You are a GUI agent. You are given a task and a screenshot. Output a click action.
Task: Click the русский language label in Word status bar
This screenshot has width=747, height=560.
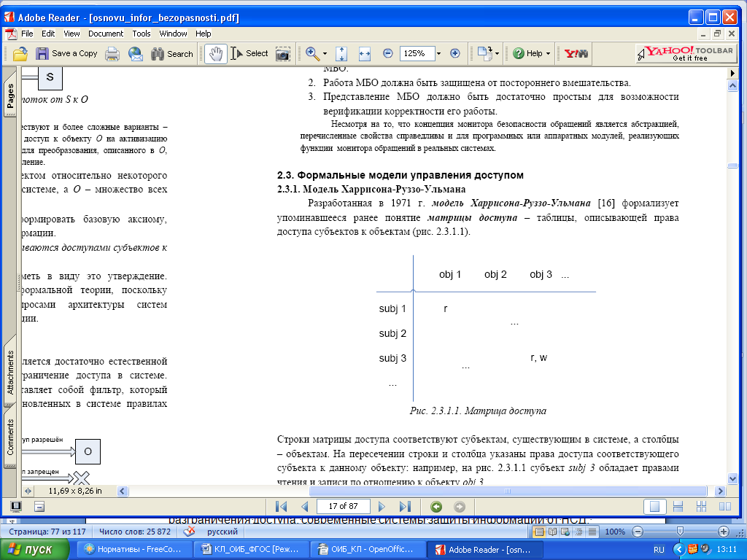[x=222, y=532]
